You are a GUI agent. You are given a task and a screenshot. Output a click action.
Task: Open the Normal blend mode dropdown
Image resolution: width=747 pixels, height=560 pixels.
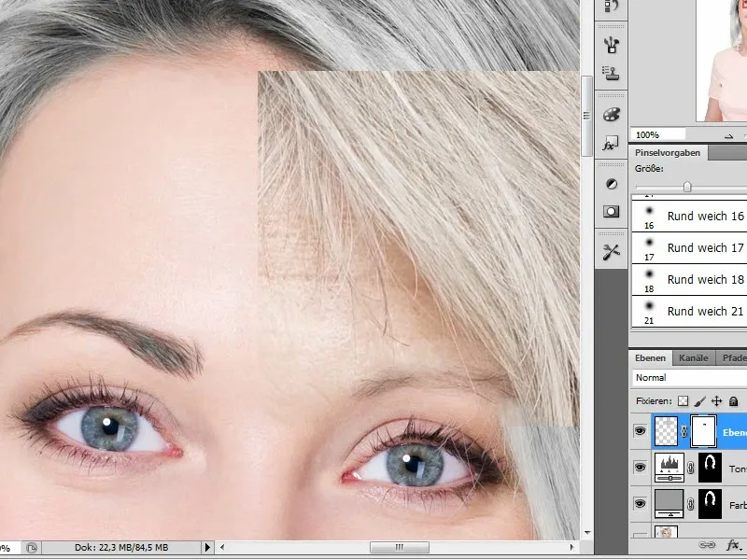click(689, 378)
